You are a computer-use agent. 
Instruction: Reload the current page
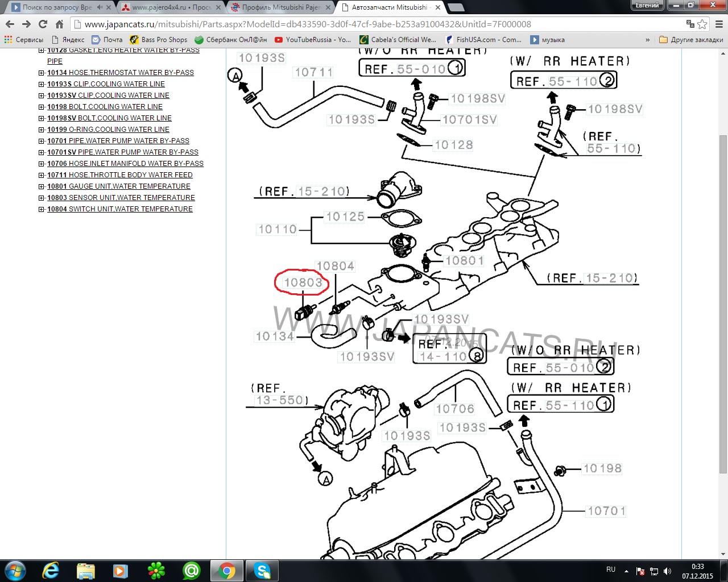(x=43, y=24)
